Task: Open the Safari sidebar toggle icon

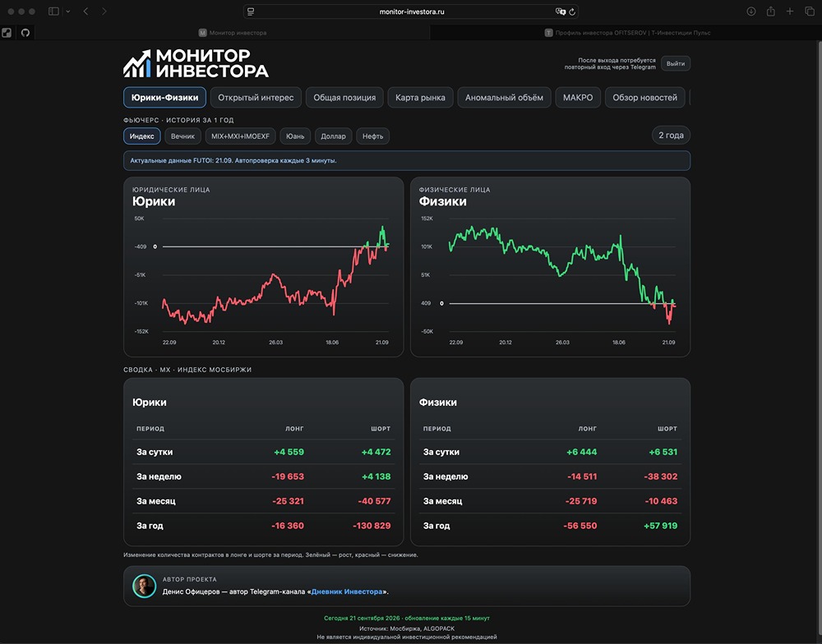Action: tap(53, 11)
